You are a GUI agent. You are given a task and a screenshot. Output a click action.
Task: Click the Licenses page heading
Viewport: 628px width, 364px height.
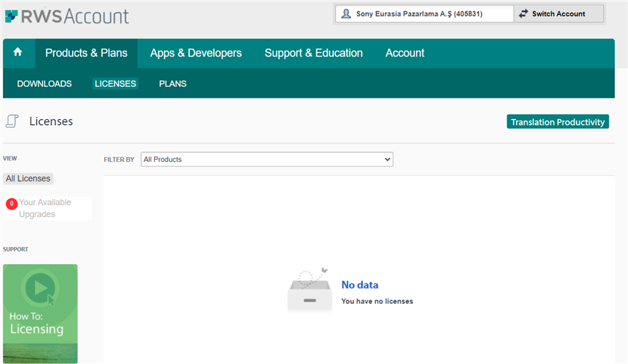pos(51,121)
